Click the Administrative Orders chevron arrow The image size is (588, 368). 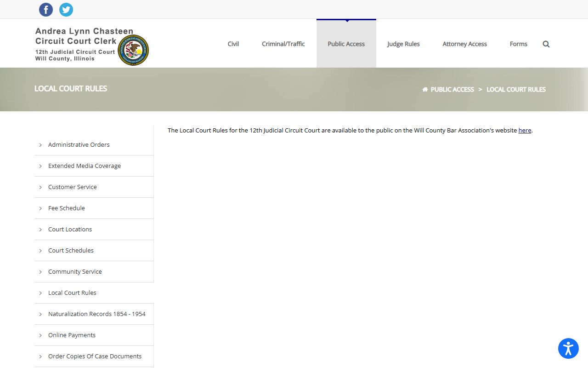click(x=40, y=145)
